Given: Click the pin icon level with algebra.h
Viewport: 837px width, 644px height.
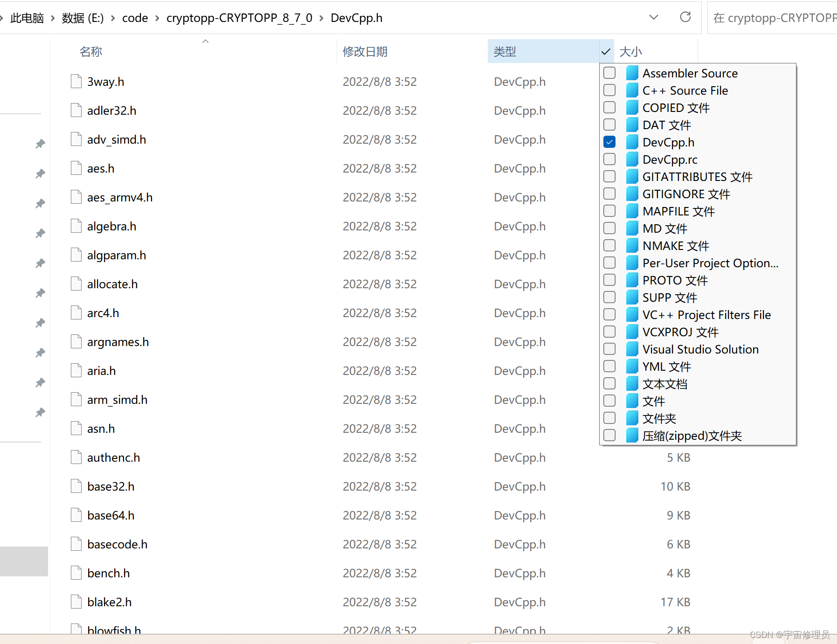Looking at the screenshot, I should pyautogui.click(x=41, y=233).
